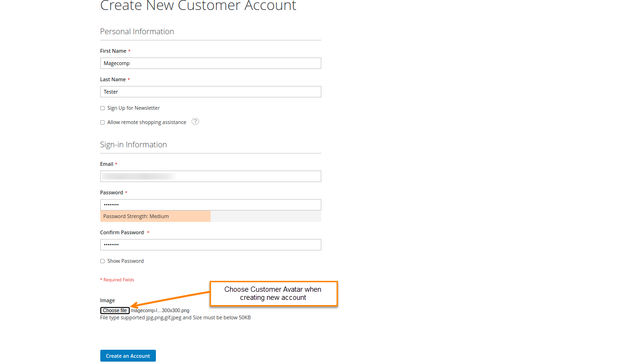
Task: Click the remote shopping assistance help icon
Action: [195, 121]
